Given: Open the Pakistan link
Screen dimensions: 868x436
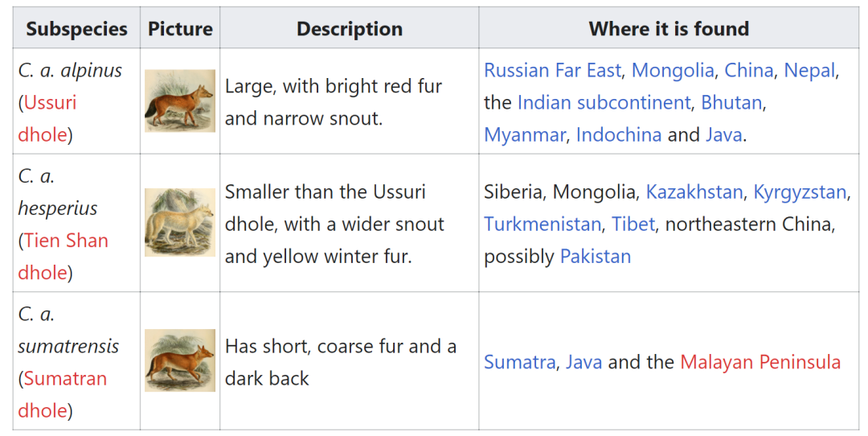Looking at the screenshot, I should point(595,257).
